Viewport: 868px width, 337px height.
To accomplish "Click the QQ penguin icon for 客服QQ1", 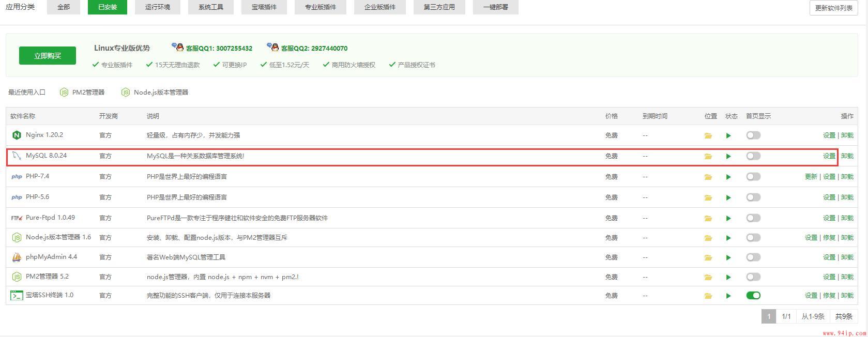I will [x=178, y=47].
